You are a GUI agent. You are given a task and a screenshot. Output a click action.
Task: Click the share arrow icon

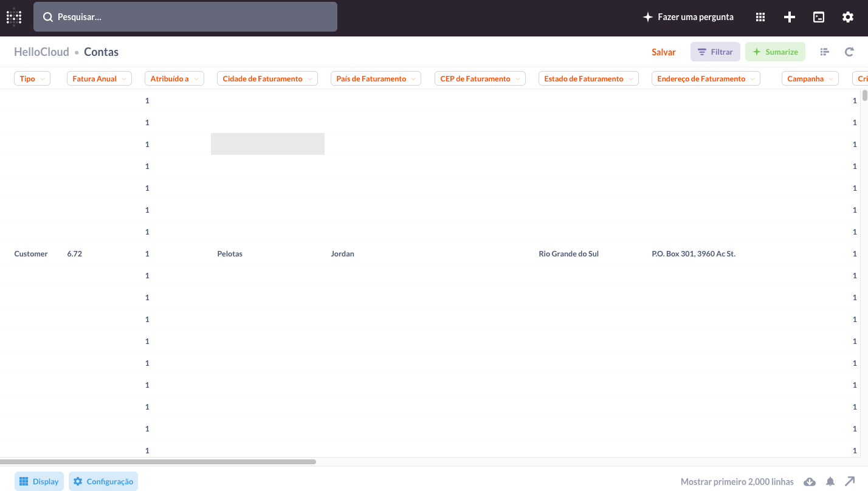[850, 482]
